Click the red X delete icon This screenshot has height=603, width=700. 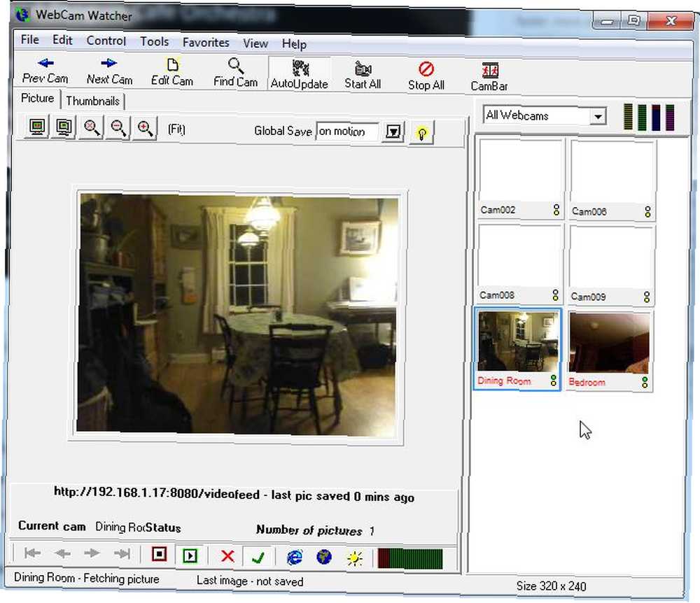point(227,556)
